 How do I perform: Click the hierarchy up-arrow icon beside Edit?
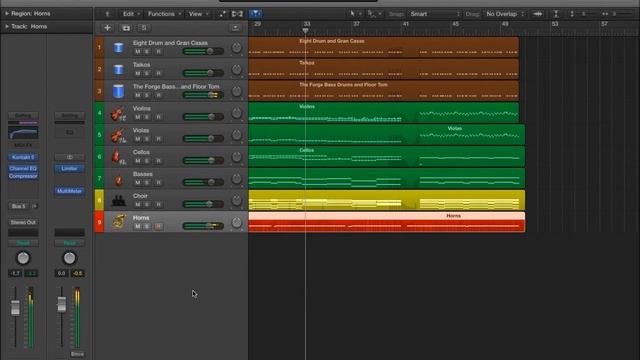click(x=107, y=14)
